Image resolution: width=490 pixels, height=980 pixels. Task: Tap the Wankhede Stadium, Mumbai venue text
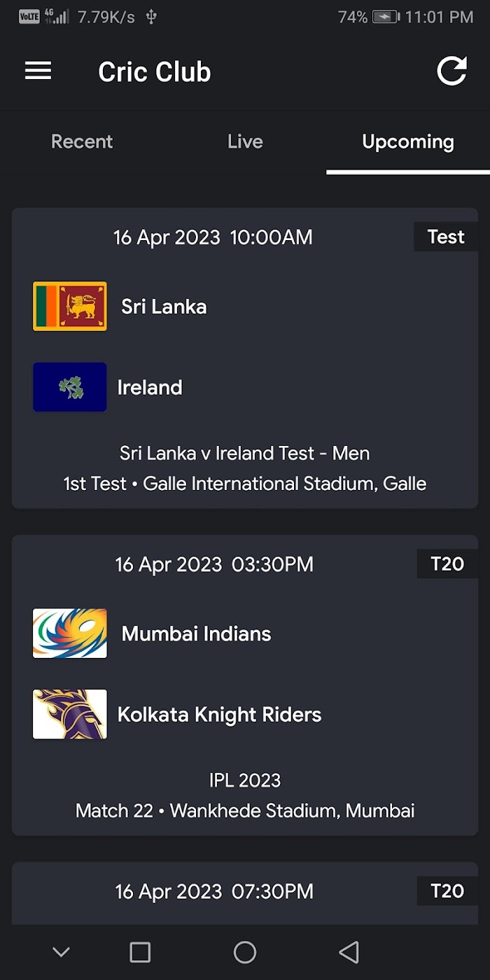click(293, 811)
